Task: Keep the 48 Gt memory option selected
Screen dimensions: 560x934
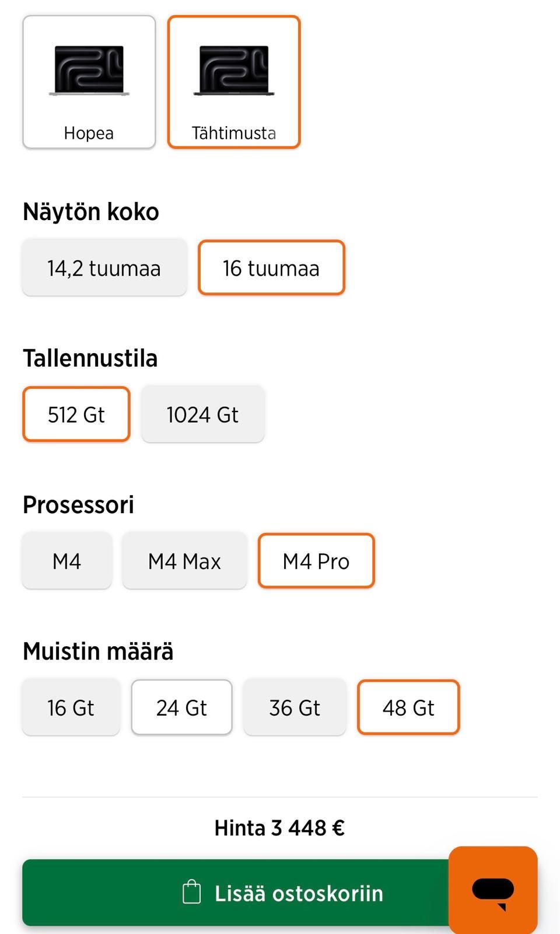Action: tap(408, 707)
